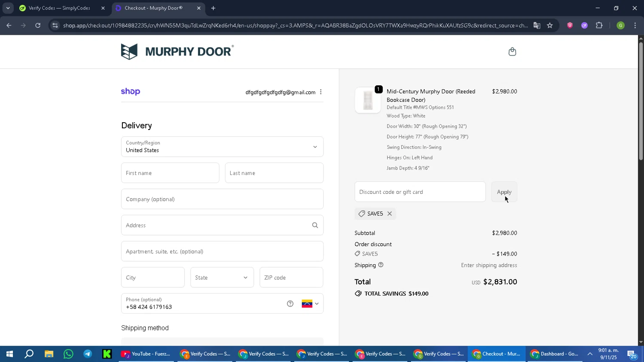Click the Mid-Century Murphy Door product title

(431, 96)
